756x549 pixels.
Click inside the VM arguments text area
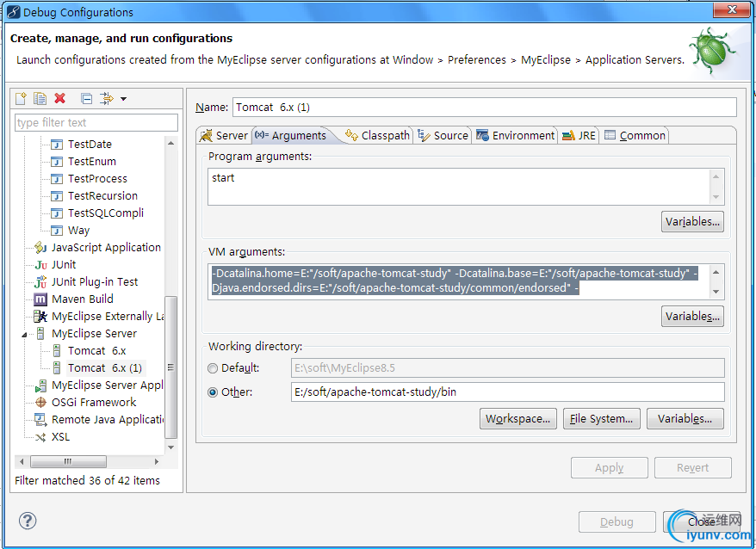(458, 281)
